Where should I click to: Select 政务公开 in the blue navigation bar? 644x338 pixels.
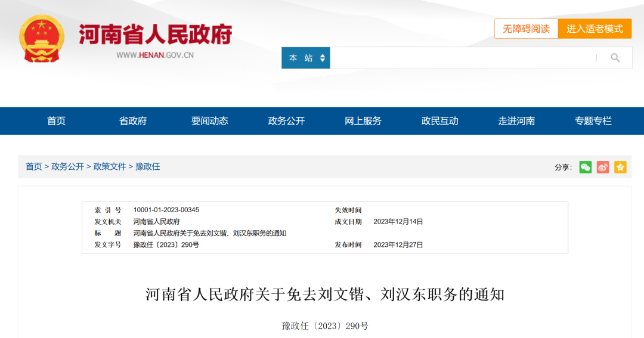pyautogui.click(x=286, y=121)
